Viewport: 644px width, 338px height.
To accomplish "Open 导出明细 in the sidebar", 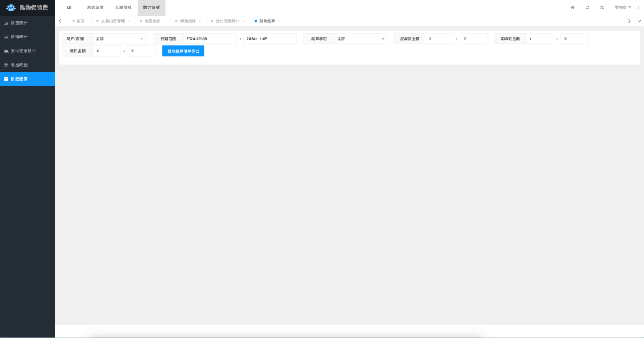I will (x=19, y=65).
